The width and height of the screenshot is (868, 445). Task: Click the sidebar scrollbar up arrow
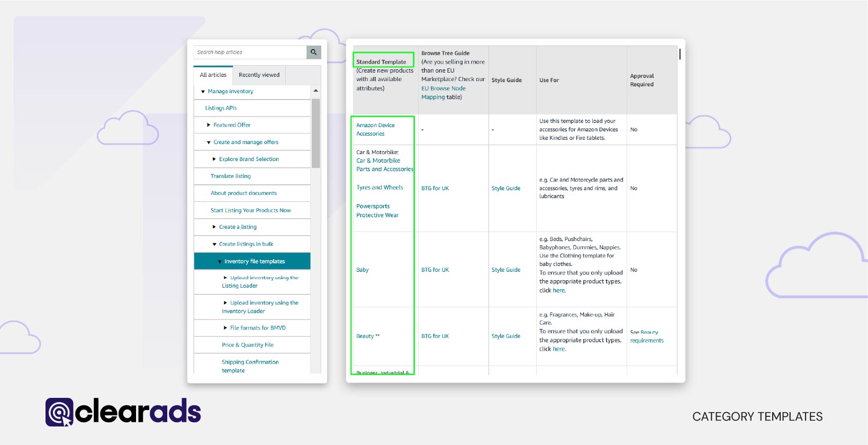[316, 91]
